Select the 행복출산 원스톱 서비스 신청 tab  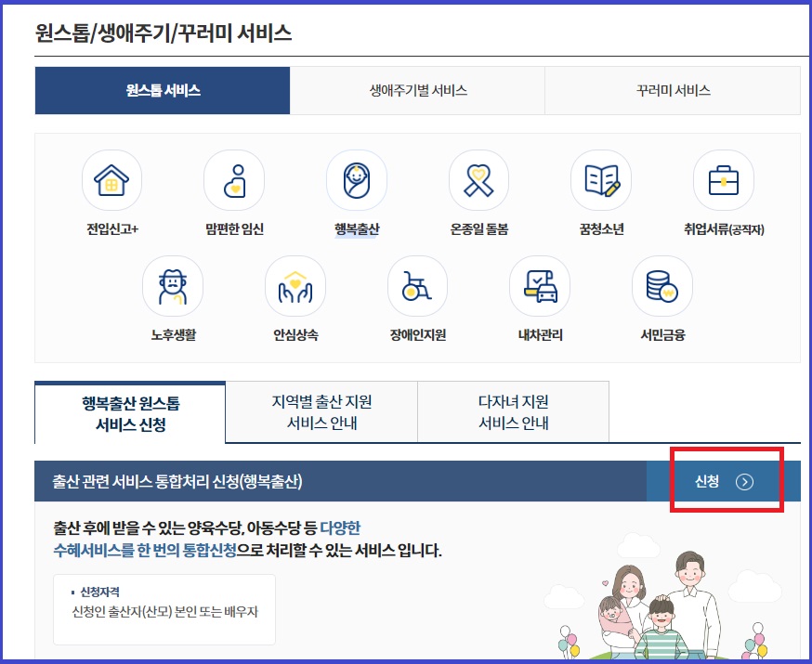[129, 410]
